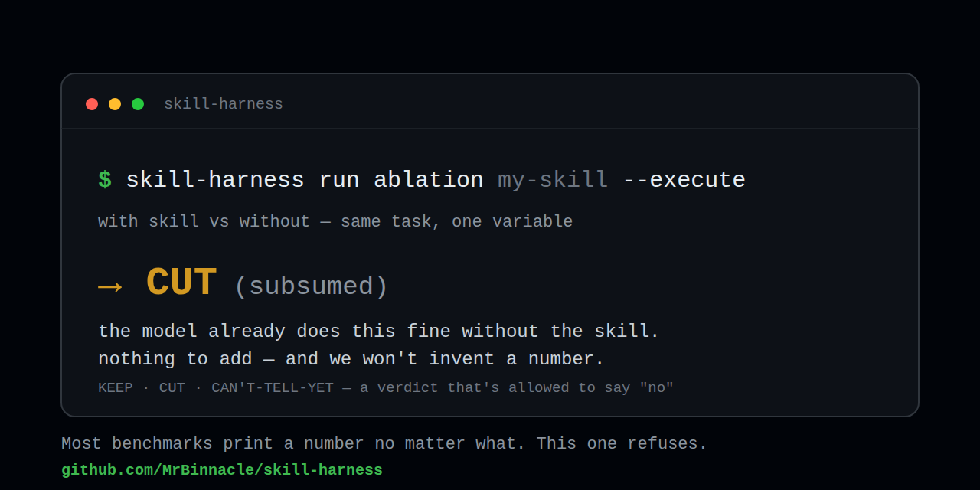Click the skill-harness window title
980x490 pixels.
224,104
